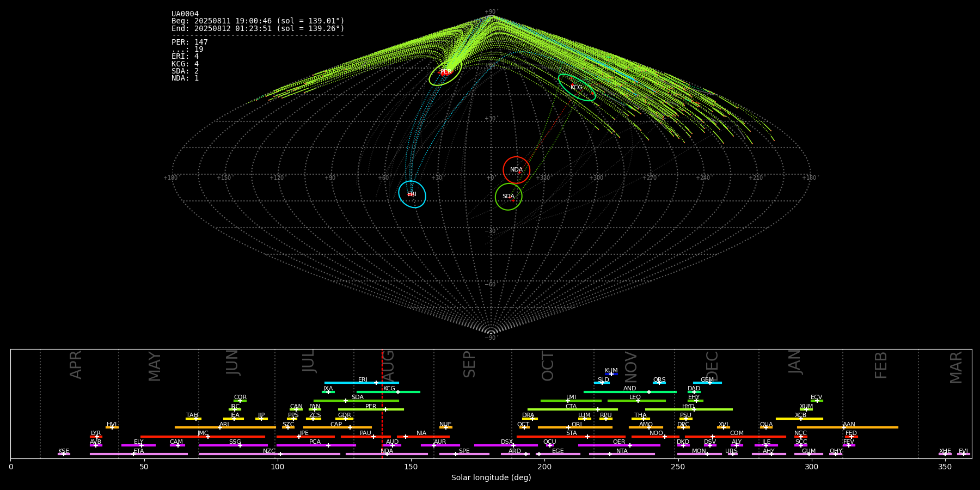Click the JMC shower bar in timeline
The height and width of the screenshot is (490, 980).
pyautogui.click(x=203, y=437)
